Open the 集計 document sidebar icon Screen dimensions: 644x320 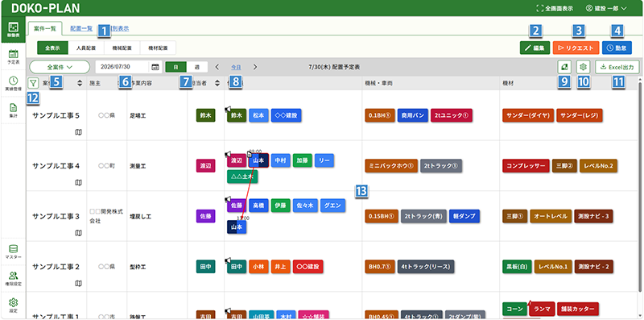pos(13,110)
